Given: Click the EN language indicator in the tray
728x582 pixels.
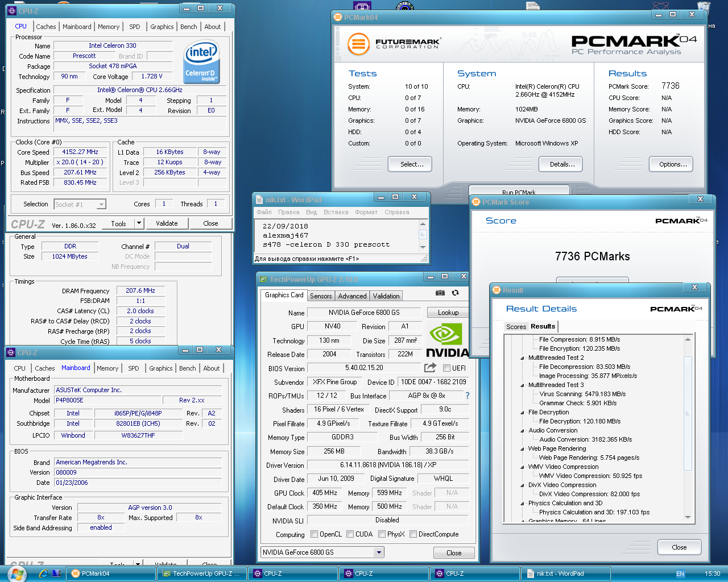Looking at the screenshot, I should point(680,573).
